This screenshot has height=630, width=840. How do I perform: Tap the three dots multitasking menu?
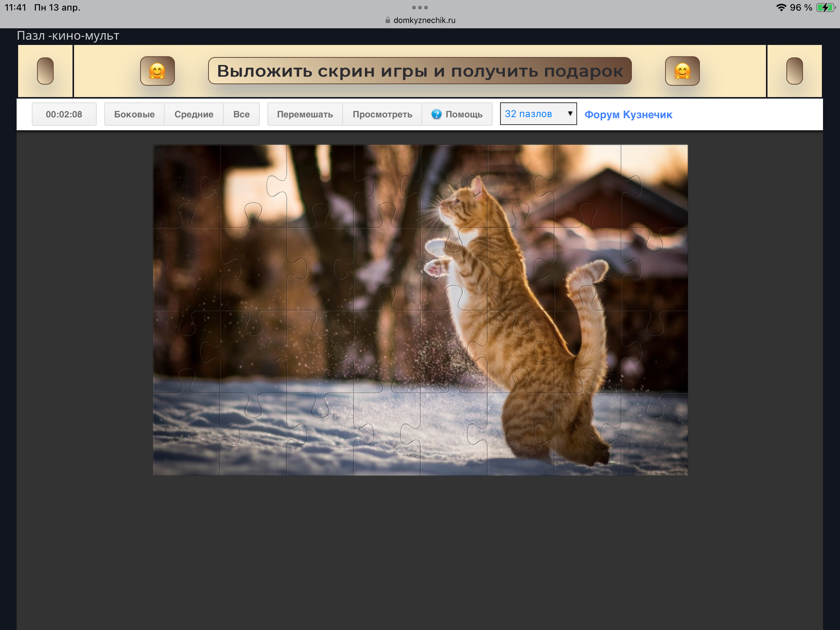coord(420,8)
